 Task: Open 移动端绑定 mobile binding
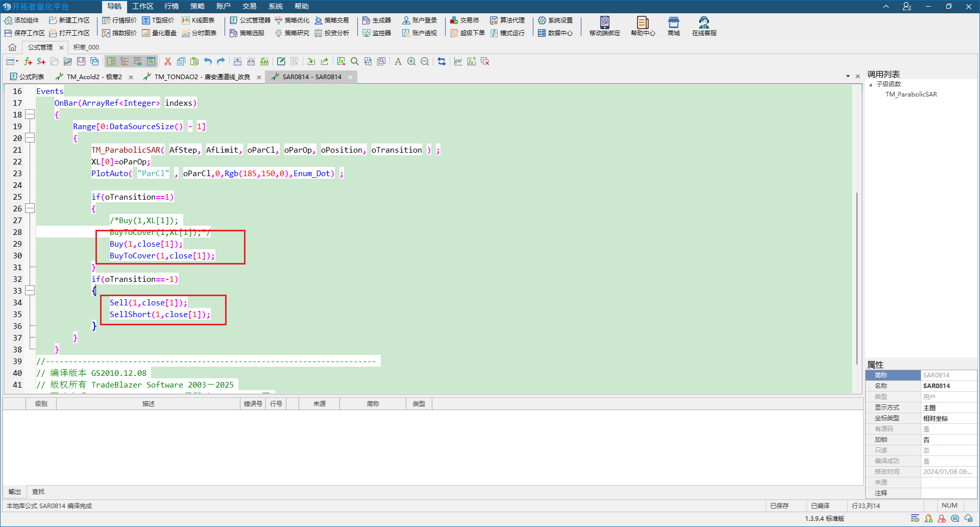[x=605, y=26]
